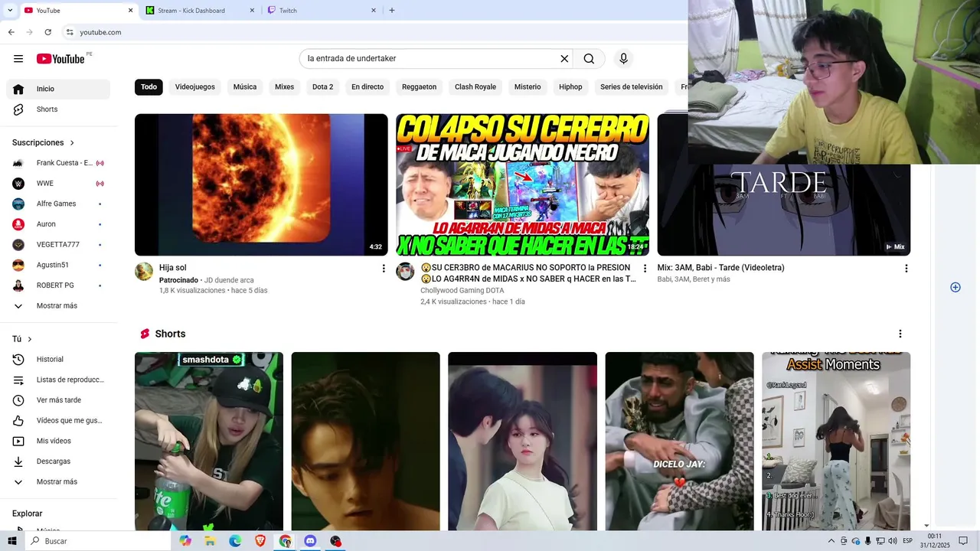Click the search magnifier button

[x=589, y=58]
